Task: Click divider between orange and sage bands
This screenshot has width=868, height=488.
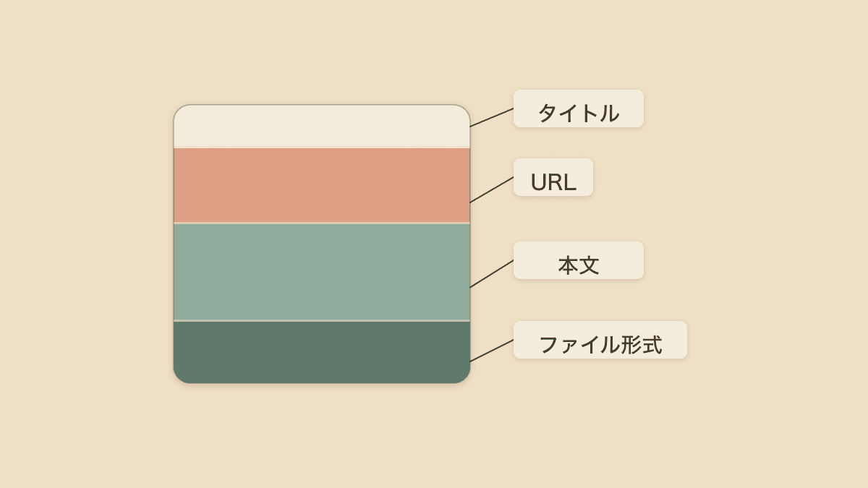Action: click(x=322, y=223)
